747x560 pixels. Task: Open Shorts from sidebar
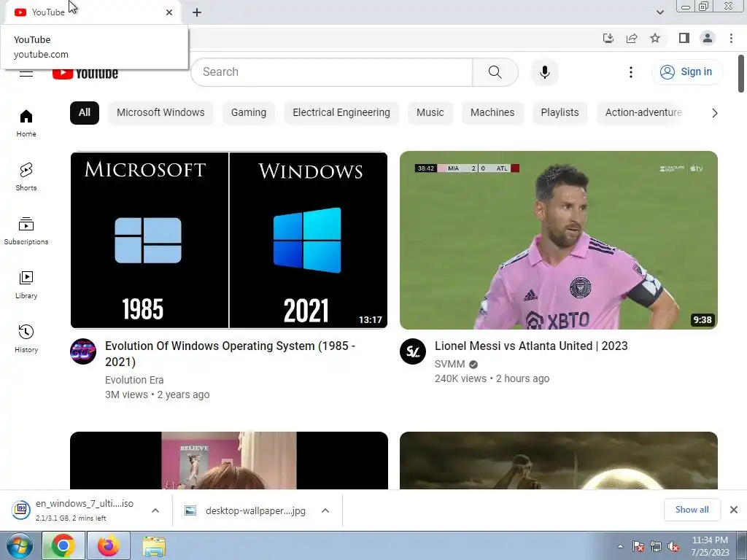point(26,176)
